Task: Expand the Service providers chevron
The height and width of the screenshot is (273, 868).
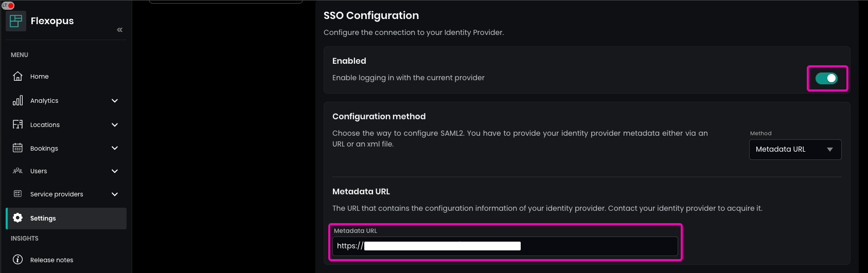Action: click(115, 194)
